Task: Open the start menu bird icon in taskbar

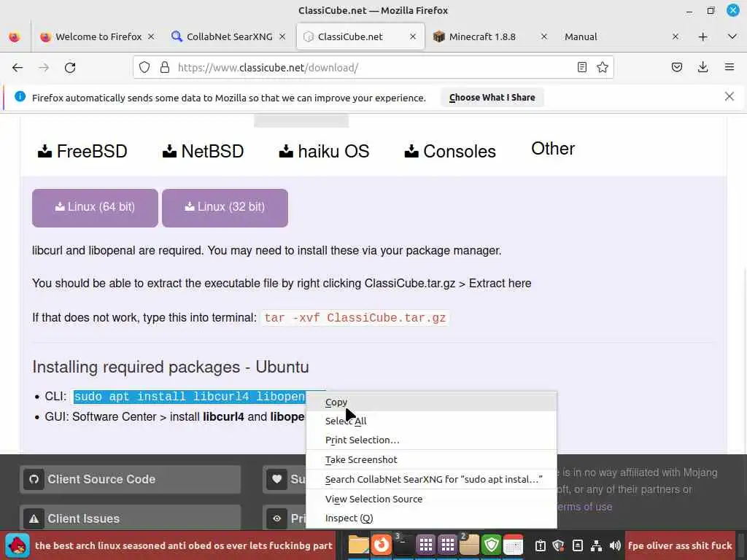Action: [18, 545]
